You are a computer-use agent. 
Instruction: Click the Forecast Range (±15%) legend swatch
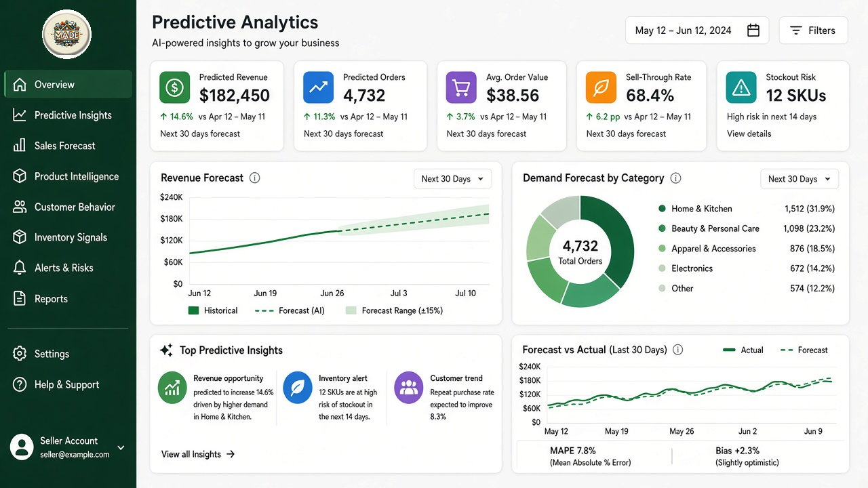351,310
